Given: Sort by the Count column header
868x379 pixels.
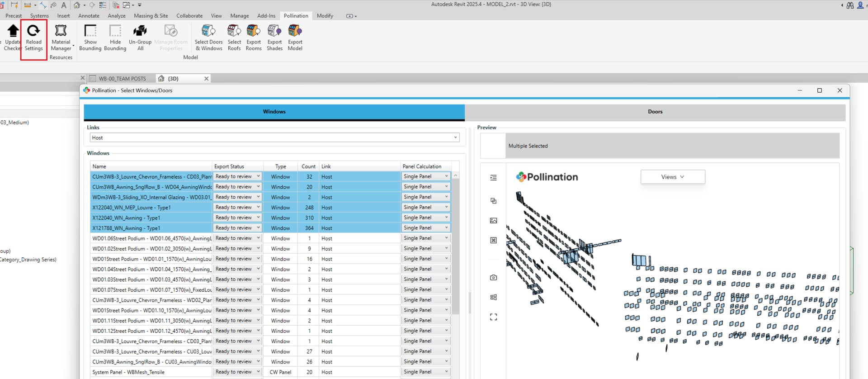Looking at the screenshot, I should (x=308, y=166).
